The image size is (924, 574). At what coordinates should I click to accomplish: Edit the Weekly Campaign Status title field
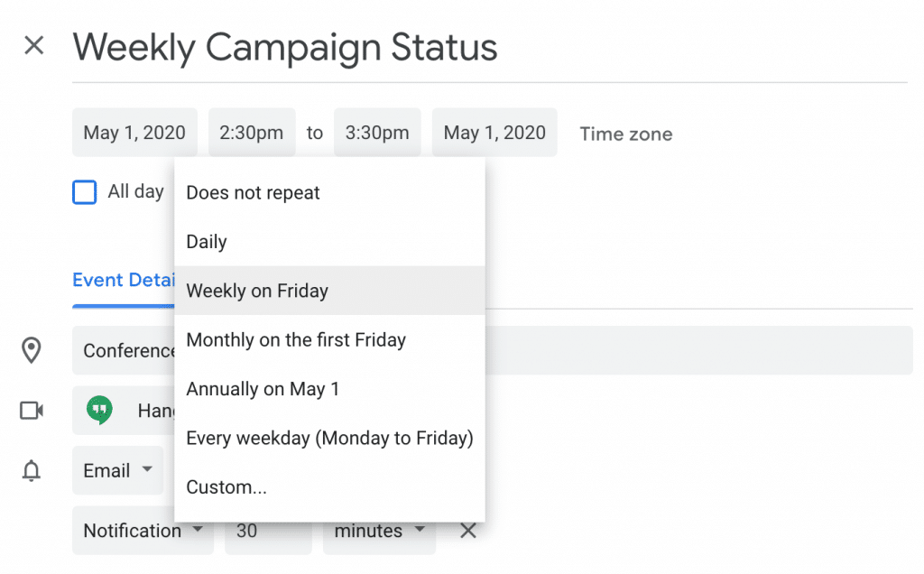[284, 48]
